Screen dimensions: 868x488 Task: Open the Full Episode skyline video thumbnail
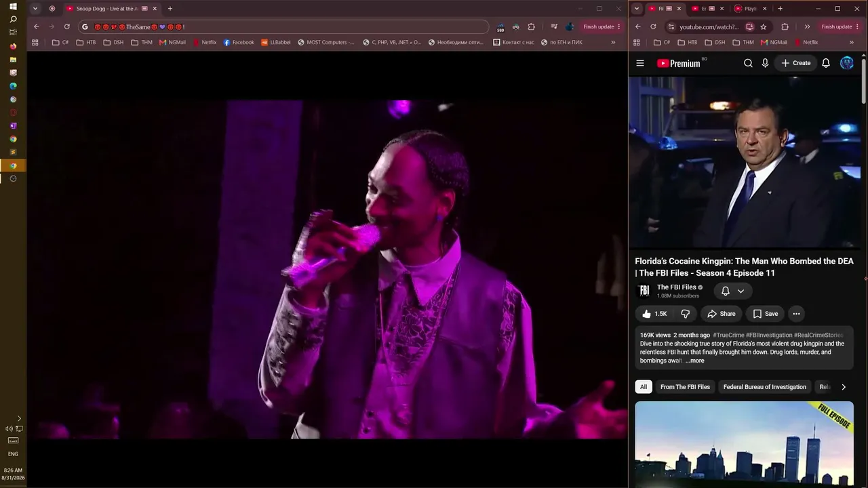(x=744, y=444)
